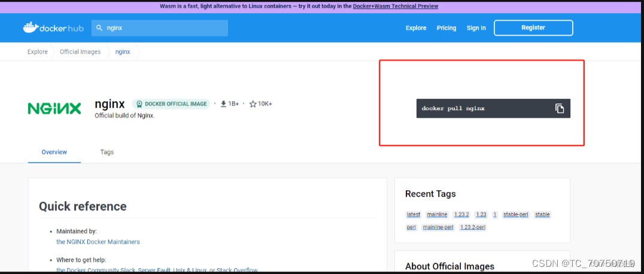Open the 1.23 tag

(x=481, y=214)
